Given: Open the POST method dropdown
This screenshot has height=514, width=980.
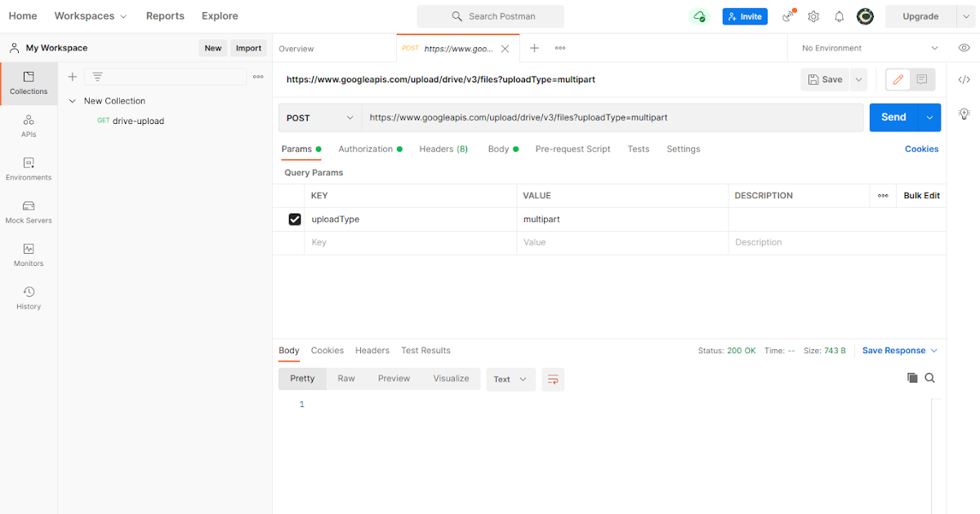Looking at the screenshot, I should (320, 117).
